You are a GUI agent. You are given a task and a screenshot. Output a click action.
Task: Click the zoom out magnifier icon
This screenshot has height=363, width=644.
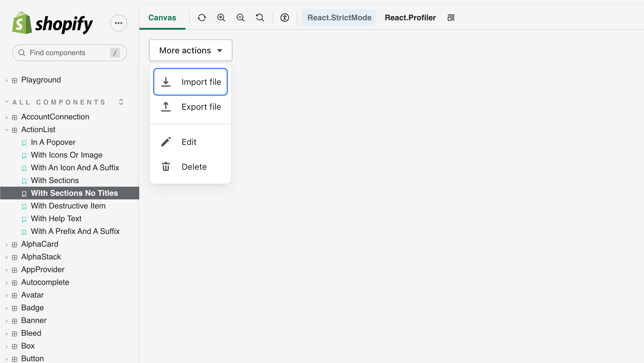coord(241,18)
